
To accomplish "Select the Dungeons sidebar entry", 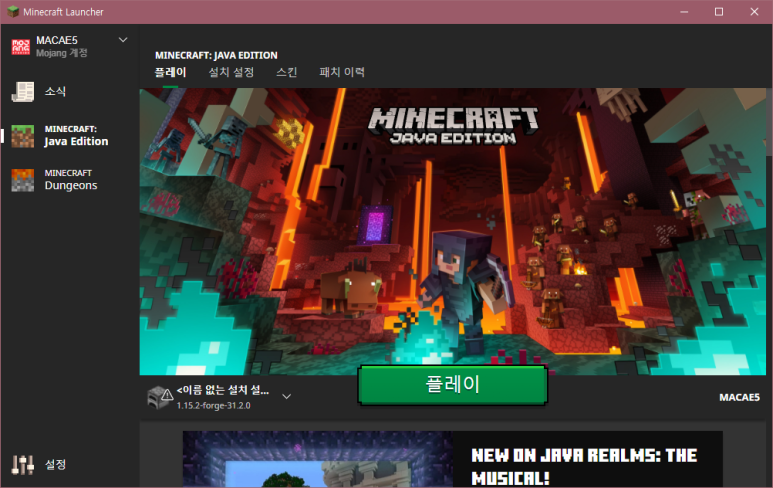I will [x=71, y=180].
